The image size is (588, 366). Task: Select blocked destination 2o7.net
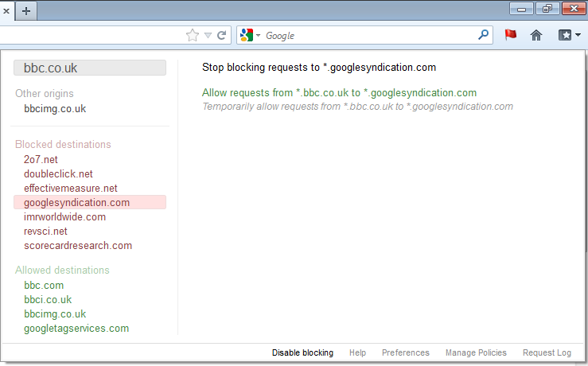[41, 159]
